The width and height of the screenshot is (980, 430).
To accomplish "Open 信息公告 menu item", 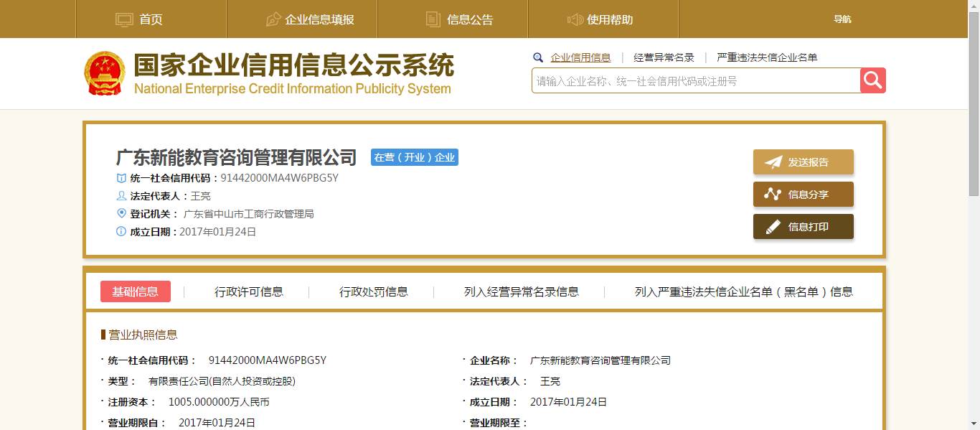I will click(x=452, y=19).
